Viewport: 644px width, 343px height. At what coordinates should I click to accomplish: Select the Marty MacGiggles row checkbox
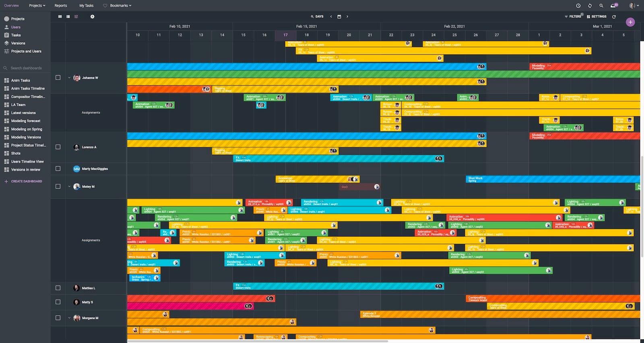58,168
